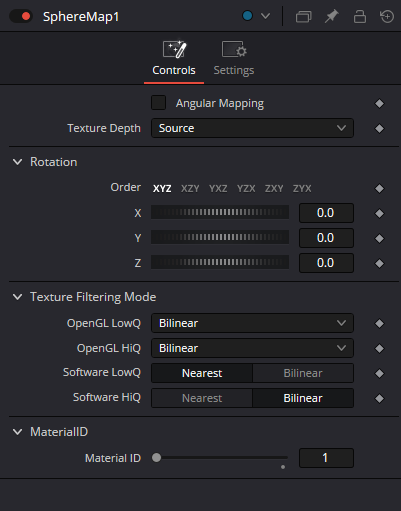Click the small dot under Material ID slider

(x=283, y=467)
